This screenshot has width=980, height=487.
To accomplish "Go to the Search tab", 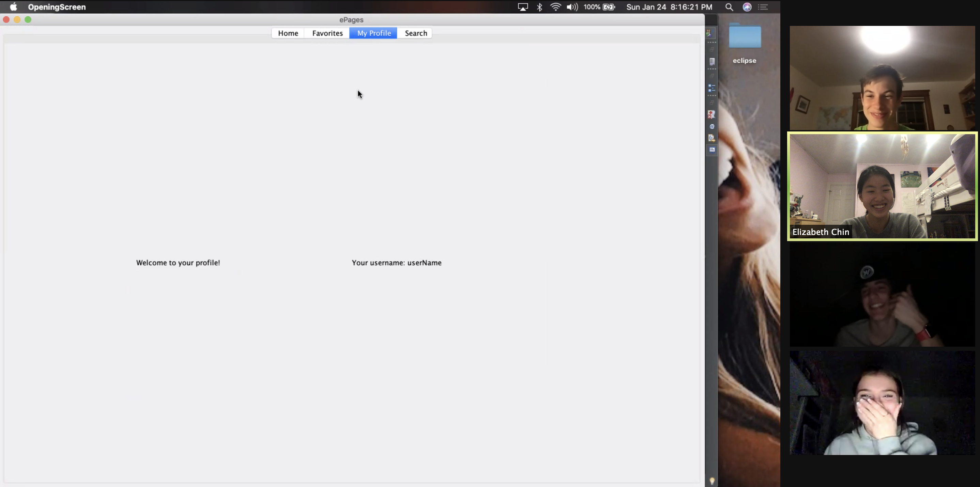I will [x=415, y=33].
